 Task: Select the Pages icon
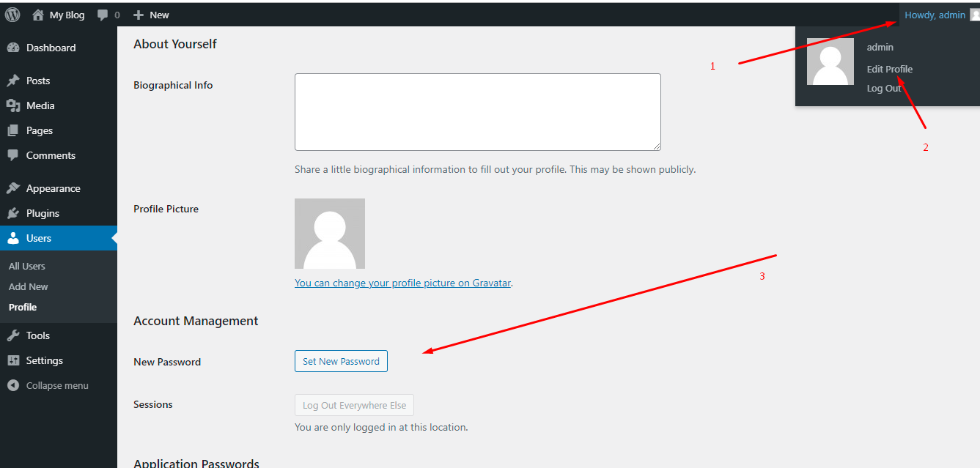point(15,130)
